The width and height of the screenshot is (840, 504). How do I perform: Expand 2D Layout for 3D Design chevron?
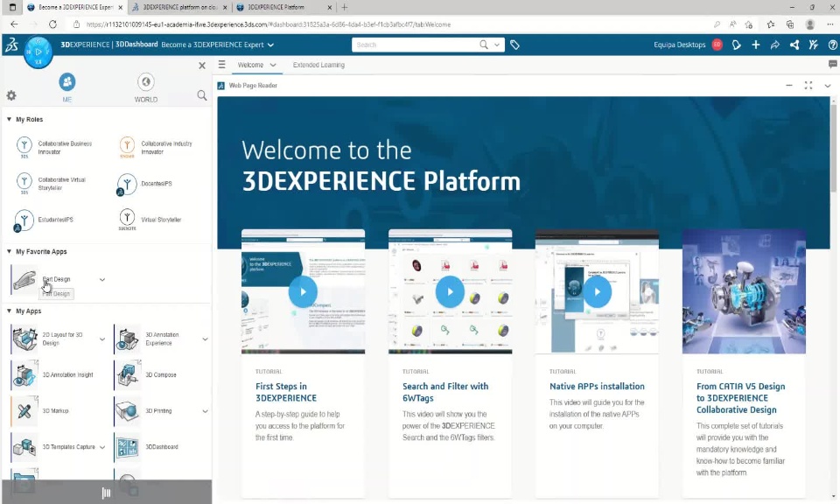[102, 339]
